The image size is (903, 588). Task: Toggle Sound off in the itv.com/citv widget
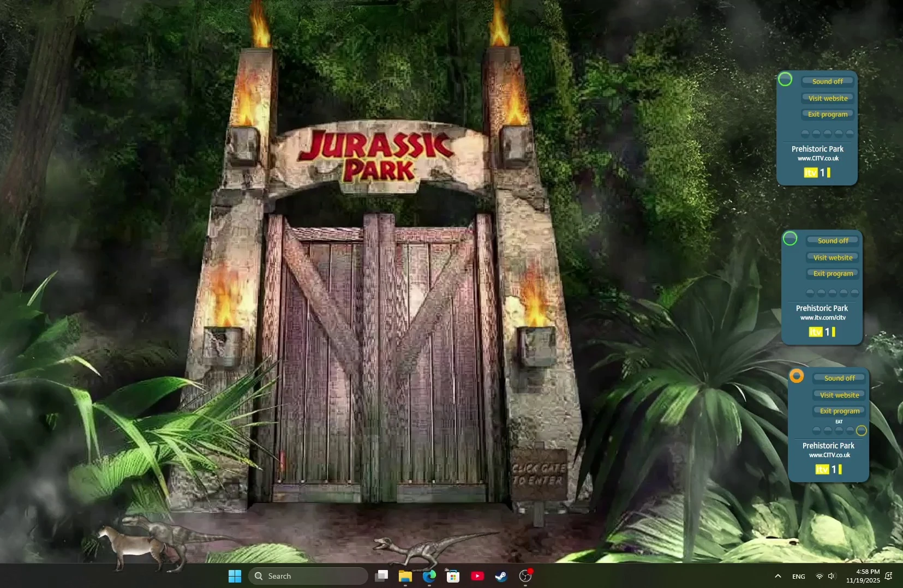[833, 241]
